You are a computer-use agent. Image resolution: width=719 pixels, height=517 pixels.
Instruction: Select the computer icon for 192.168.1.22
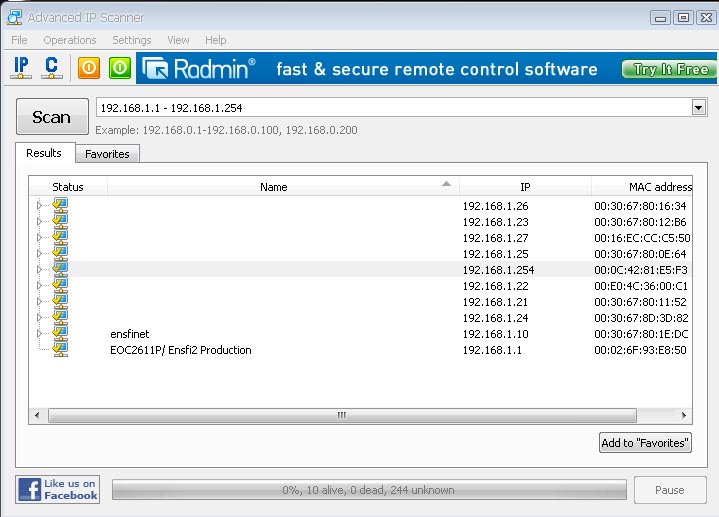[x=60, y=286]
